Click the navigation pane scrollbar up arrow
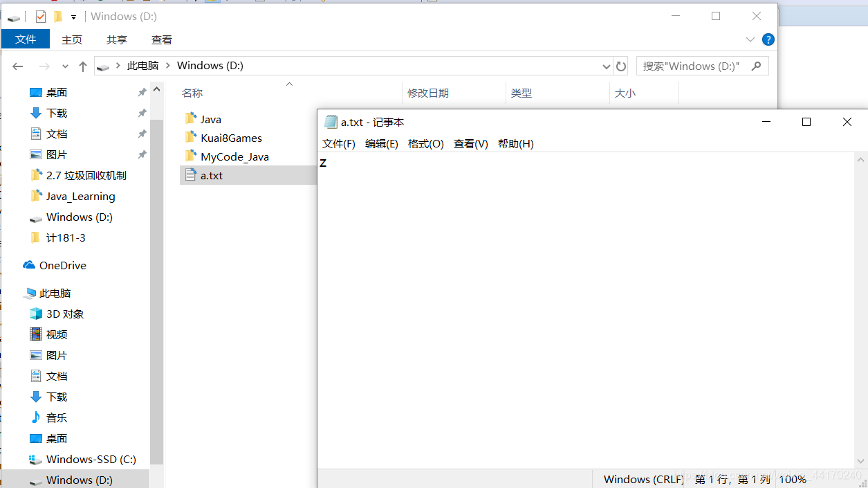 pyautogui.click(x=157, y=89)
